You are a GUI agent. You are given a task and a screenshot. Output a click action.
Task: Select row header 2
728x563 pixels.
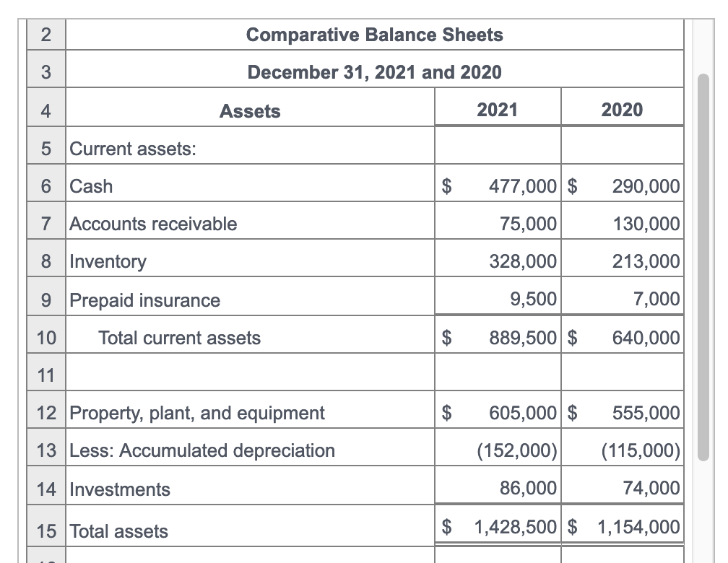point(45,34)
